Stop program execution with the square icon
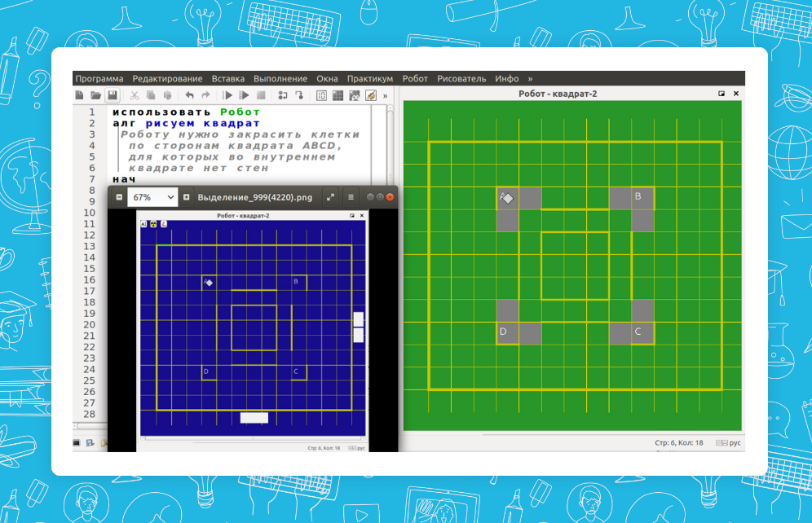812x523 pixels. [261, 95]
